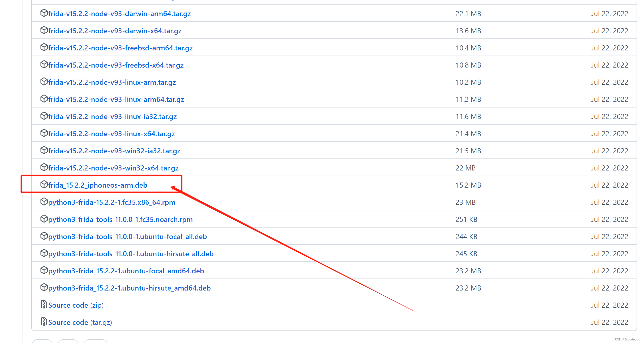Click package icon beside frida-v15.2.2-node-v93-linux-ia32.tar.gz
The height and width of the screenshot is (343, 644).
(x=44, y=116)
